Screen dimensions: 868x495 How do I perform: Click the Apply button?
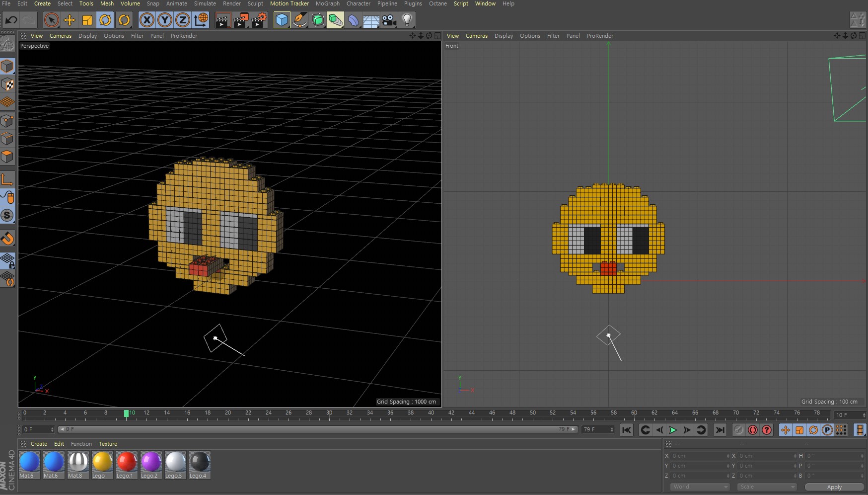pos(834,487)
